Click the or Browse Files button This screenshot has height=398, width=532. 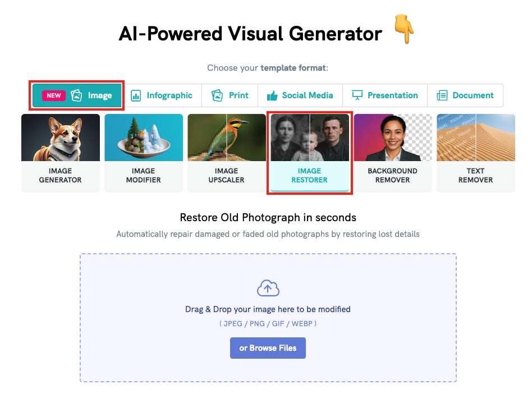[268, 348]
